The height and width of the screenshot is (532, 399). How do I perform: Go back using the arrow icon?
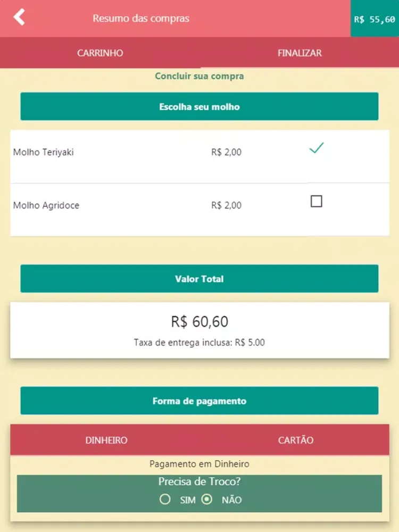click(19, 18)
